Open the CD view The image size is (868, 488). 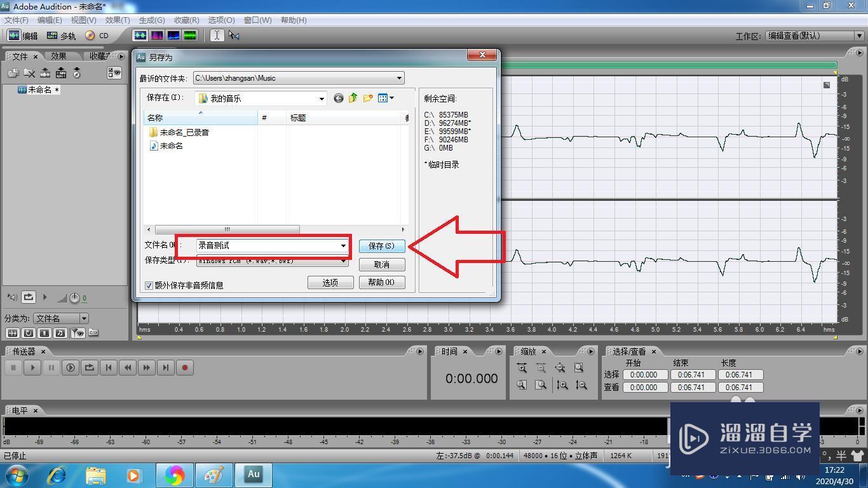pyautogui.click(x=97, y=36)
